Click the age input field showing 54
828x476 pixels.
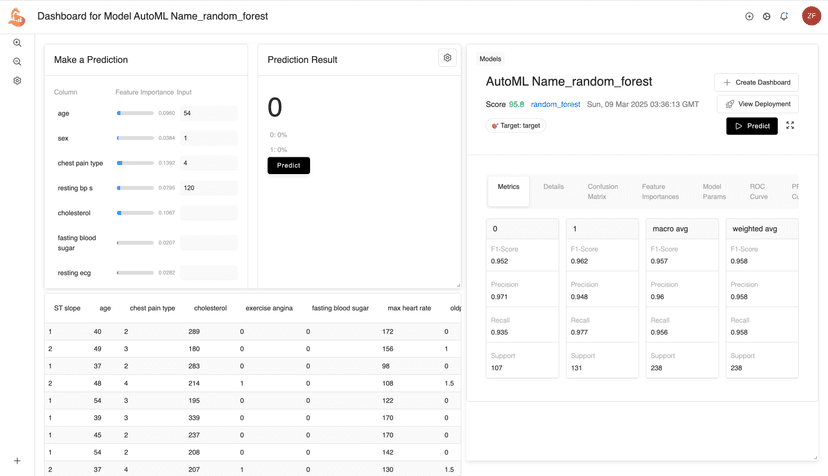(x=208, y=113)
